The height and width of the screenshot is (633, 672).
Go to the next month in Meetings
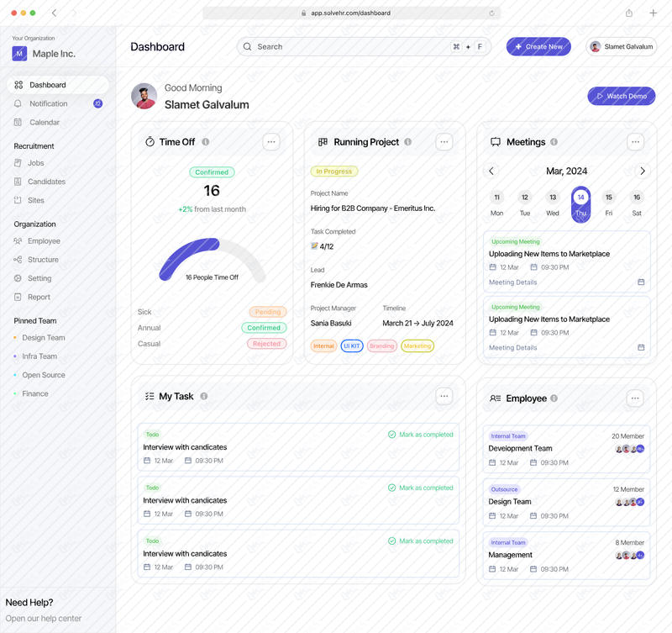[643, 171]
